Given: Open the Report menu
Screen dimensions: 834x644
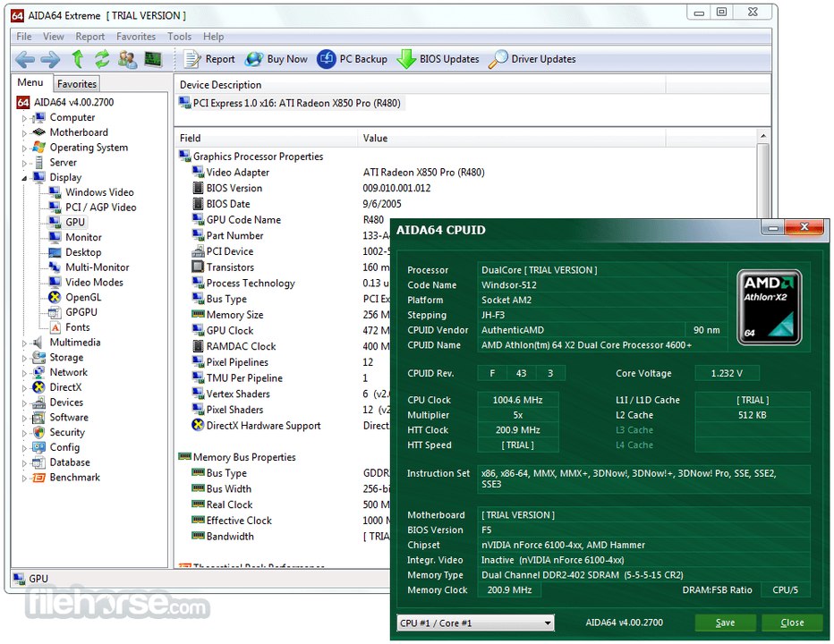Looking at the screenshot, I should (89, 36).
